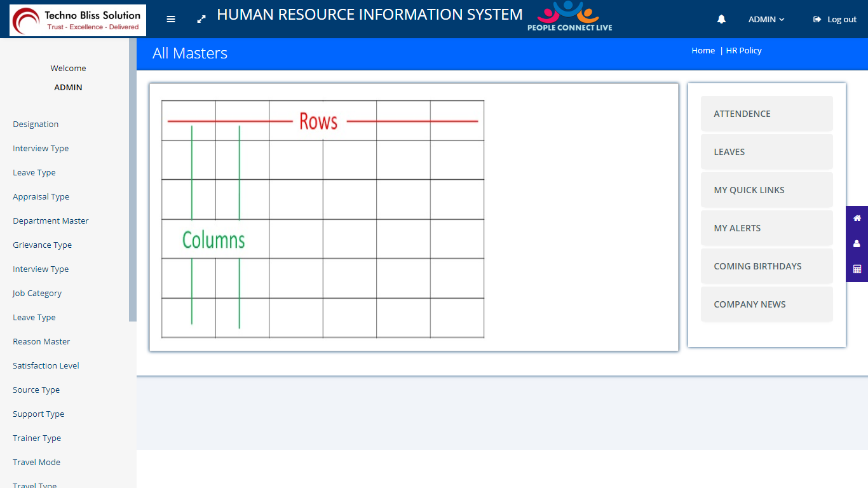
Task: Click the rows and columns table image
Action: [x=323, y=219]
